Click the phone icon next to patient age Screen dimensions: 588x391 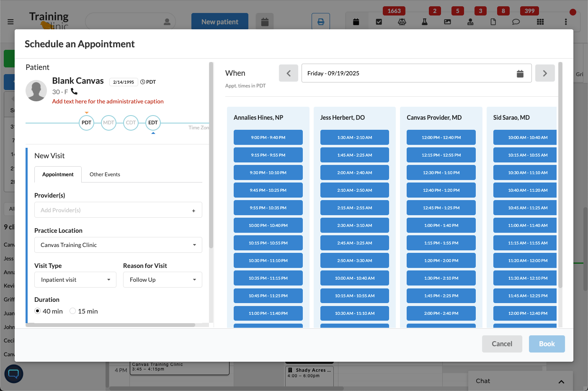pos(74,91)
